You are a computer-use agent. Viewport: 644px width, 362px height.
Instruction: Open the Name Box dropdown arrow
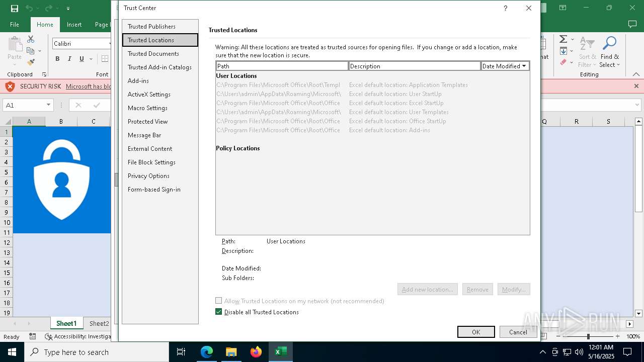48,105
